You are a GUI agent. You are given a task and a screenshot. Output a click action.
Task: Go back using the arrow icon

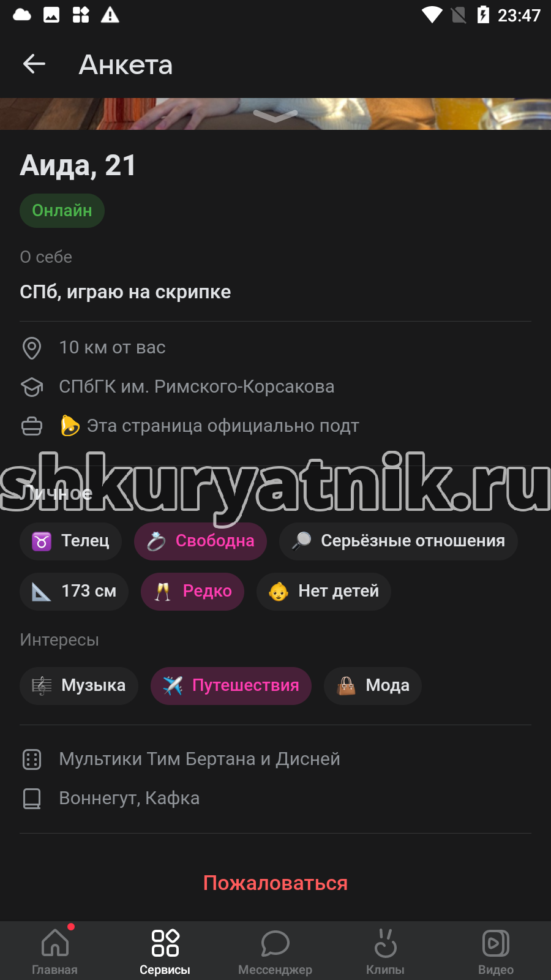coord(34,64)
